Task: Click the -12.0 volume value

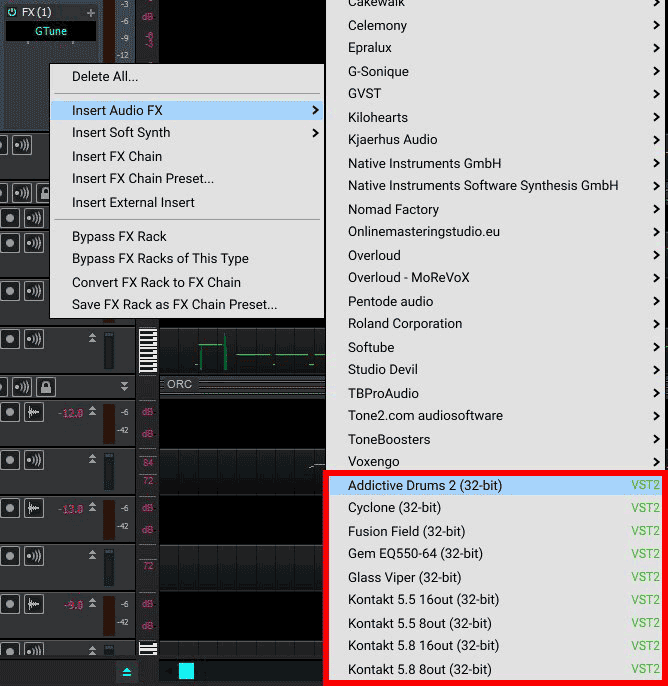Action: 71,413
